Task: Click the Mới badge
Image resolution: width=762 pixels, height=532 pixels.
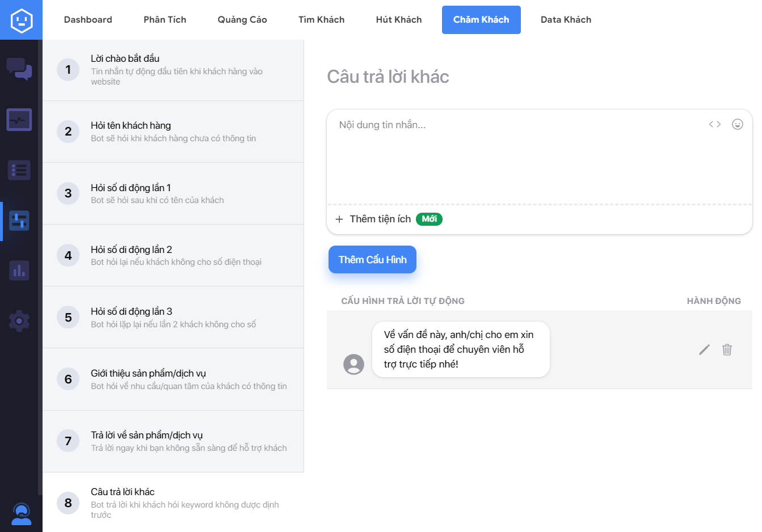Action: click(429, 219)
